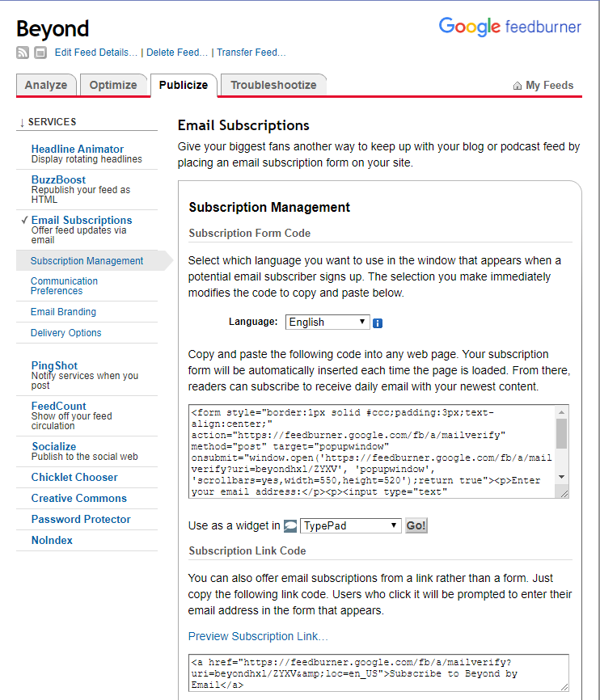The width and height of the screenshot is (600, 700).
Task: Switch to the Optimize tab
Action: (x=113, y=85)
